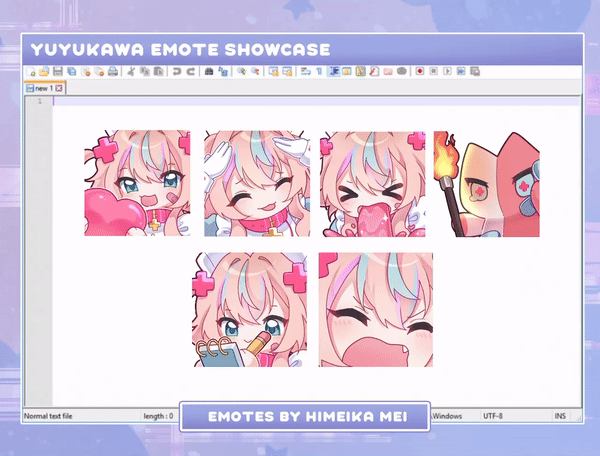Click the winking heart emote thumbnail
Screen dimensions: 600x456
137,184
